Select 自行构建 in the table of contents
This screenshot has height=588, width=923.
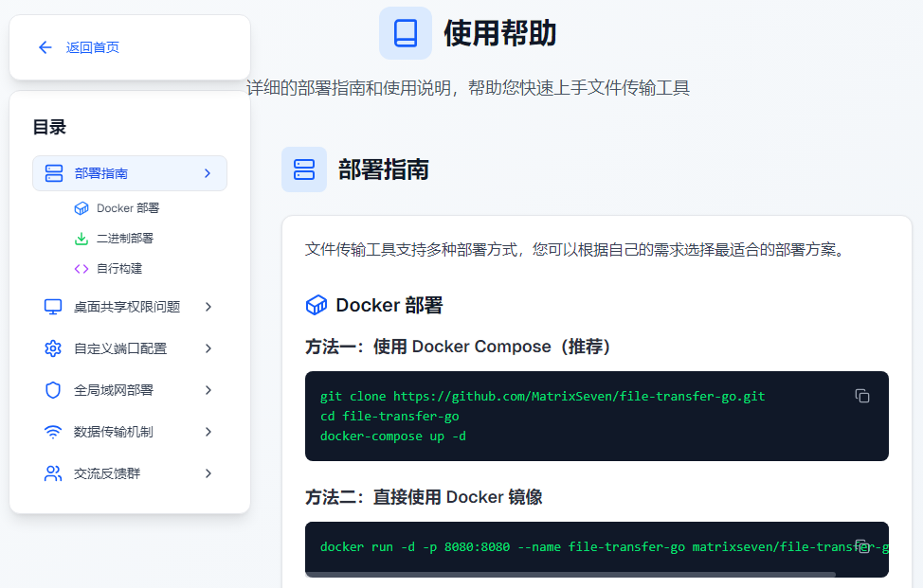click(120, 268)
